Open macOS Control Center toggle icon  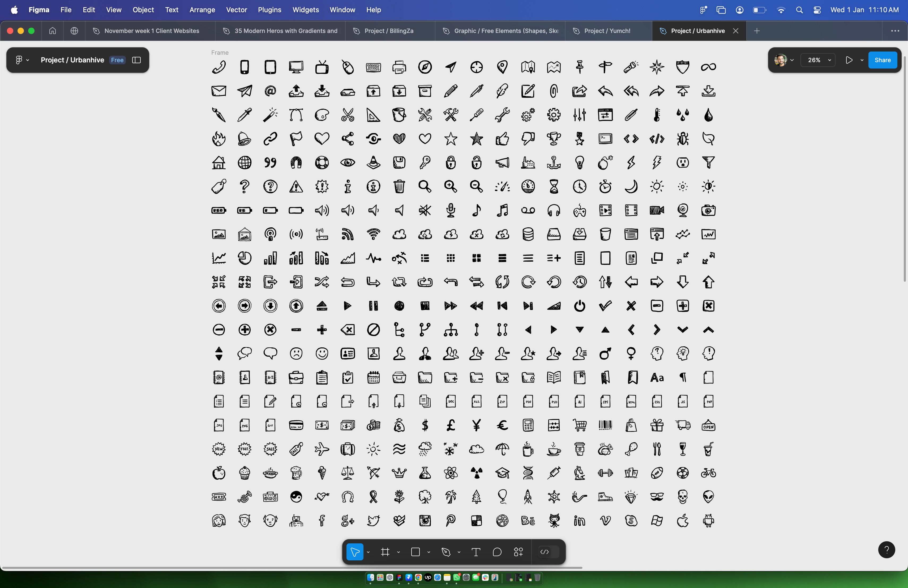click(x=817, y=10)
